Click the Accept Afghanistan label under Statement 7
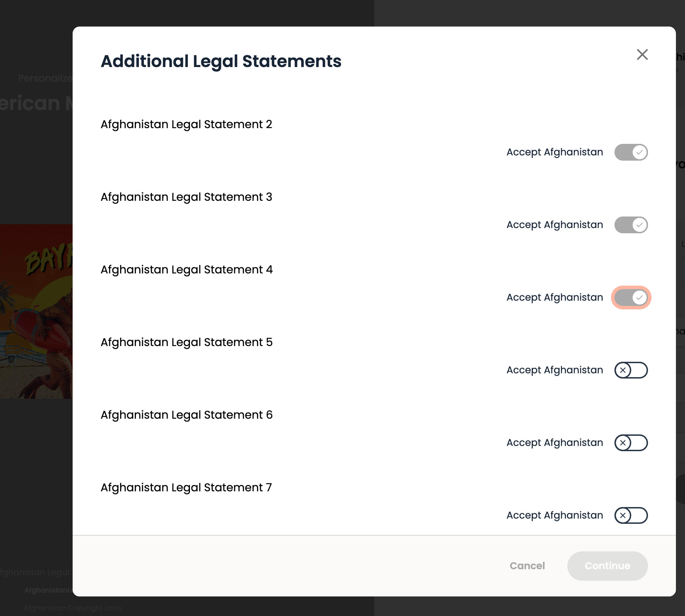Image resolution: width=685 pixels, height=616 pixels. click(555, 515)
